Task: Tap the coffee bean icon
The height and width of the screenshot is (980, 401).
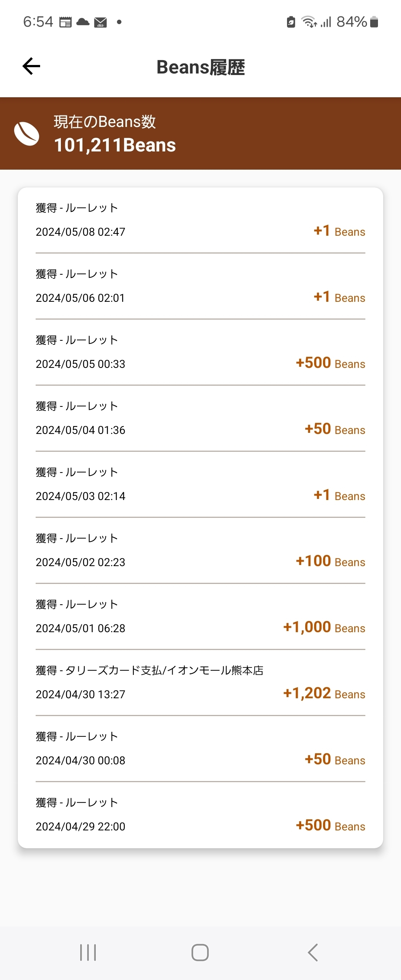Action: point(27,134)
